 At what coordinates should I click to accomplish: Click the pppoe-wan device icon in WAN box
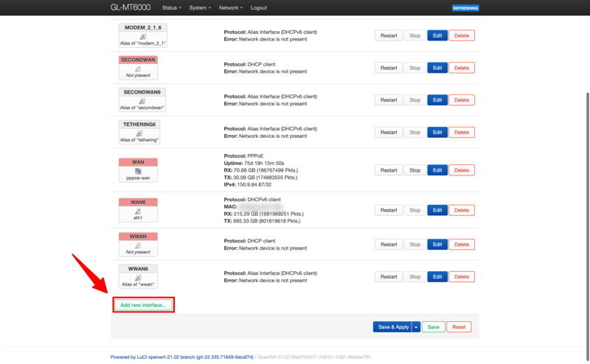pyautogui.click(x=138, y=171)
